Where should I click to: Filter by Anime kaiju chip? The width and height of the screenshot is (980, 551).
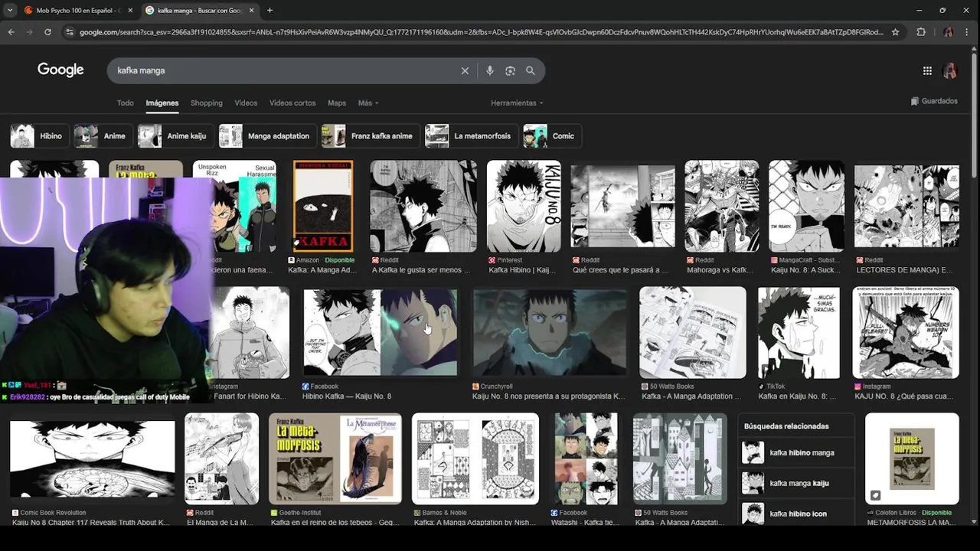pyautogui.click(x=175, y=136)
